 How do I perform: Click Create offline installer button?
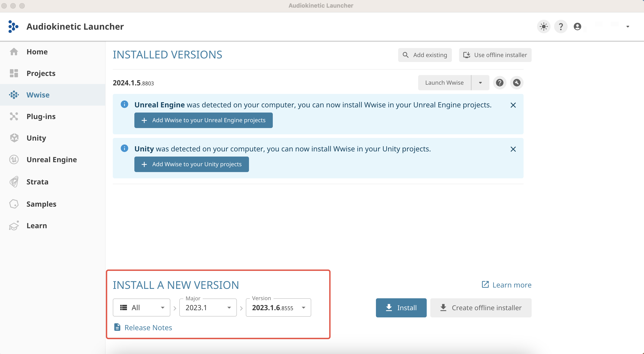point(481,308)
